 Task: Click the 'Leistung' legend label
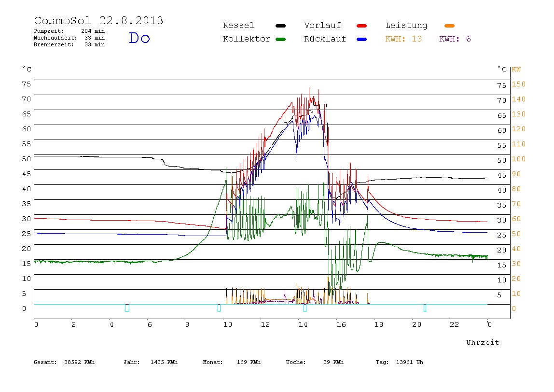pos(406,26)
